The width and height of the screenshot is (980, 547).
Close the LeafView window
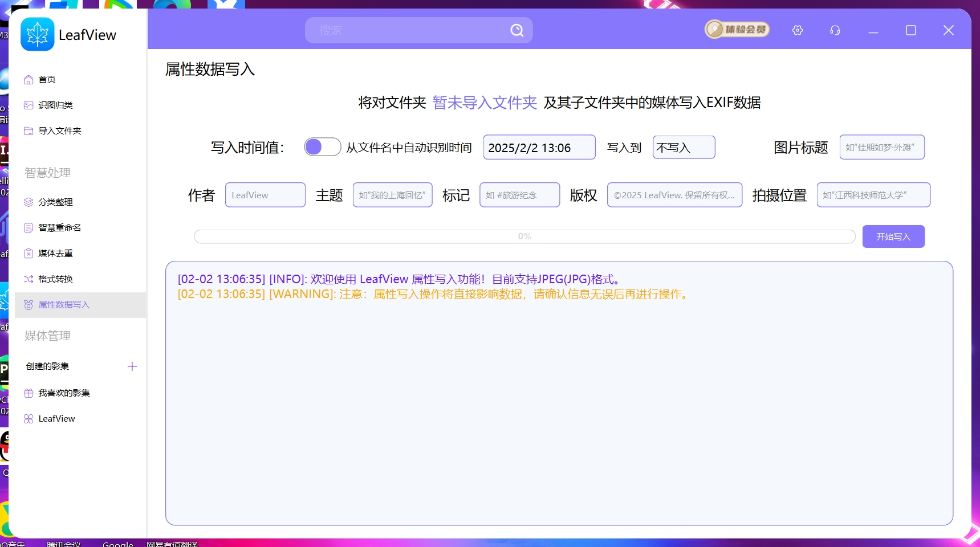(949, 30)
